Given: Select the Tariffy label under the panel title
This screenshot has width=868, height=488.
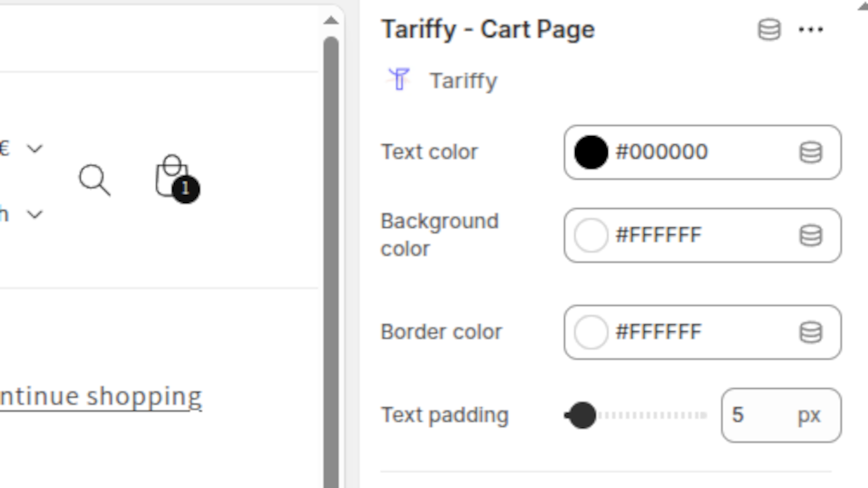Looking at the screenshot, I should click(463, 80).
